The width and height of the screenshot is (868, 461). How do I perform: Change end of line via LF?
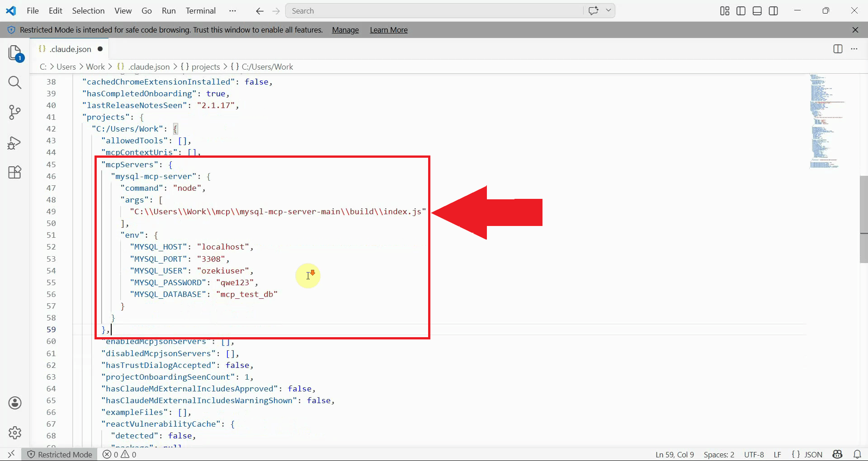777,455
